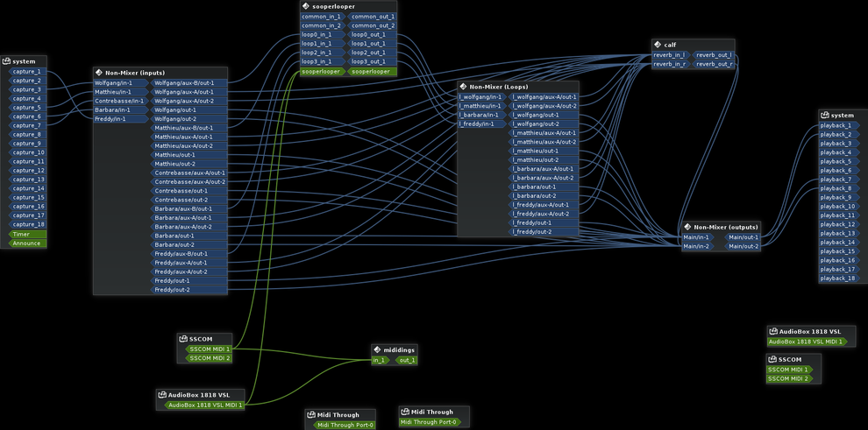Click the green Timer MIDI port
Screen dimensions: 868x430
pyautogui.click(x=22, y=234)
